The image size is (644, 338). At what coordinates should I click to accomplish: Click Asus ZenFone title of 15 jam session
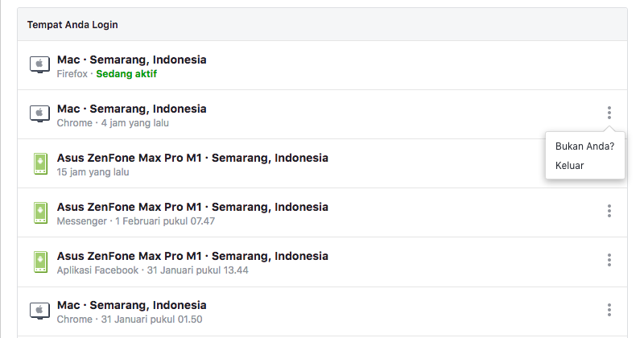point(192,158)
